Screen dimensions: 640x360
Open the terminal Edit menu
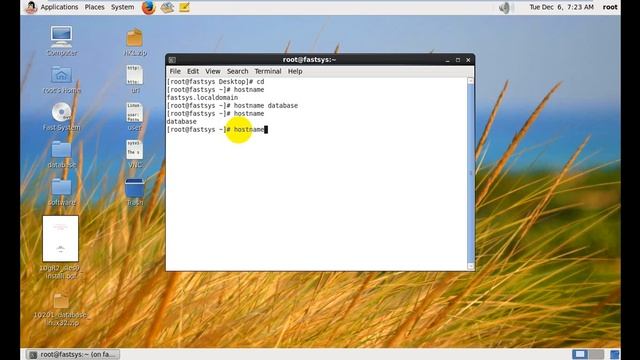click(193, 71)
